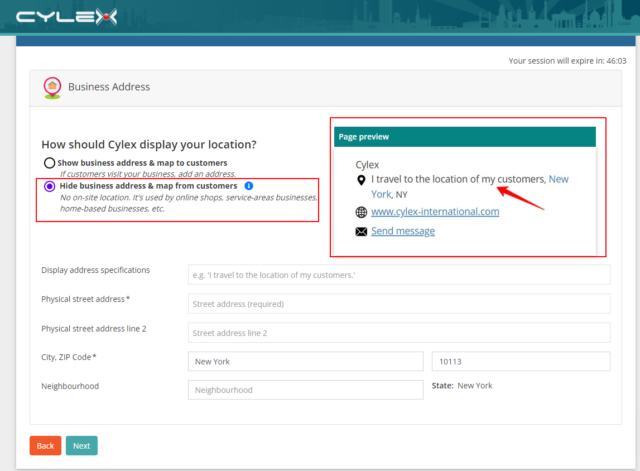Click the 'No on-site location' description text

pyautogui.click(x=189, y=203)
